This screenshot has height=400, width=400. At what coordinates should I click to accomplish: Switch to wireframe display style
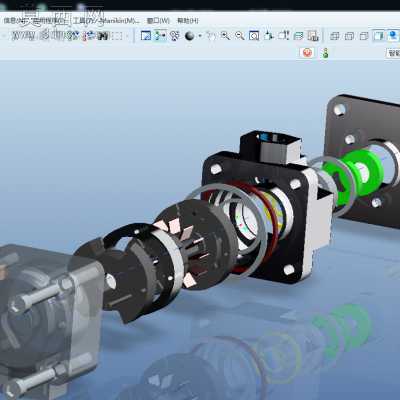click(335, 36)
